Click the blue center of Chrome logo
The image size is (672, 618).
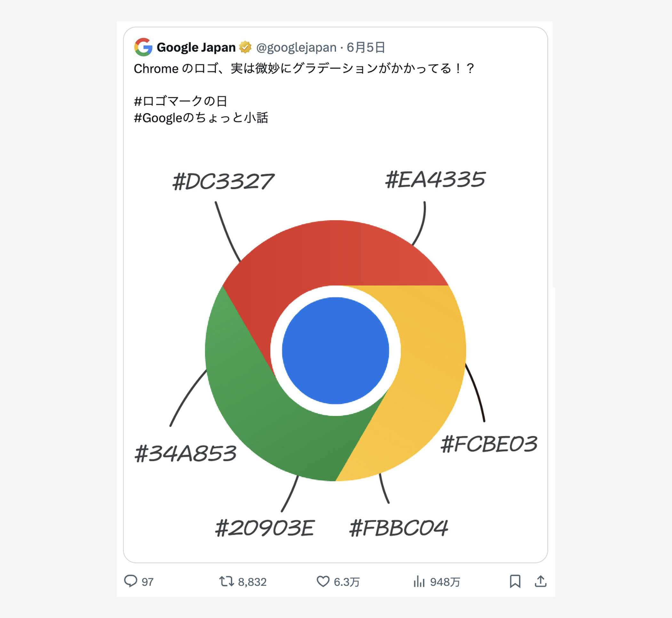point(335,351)
